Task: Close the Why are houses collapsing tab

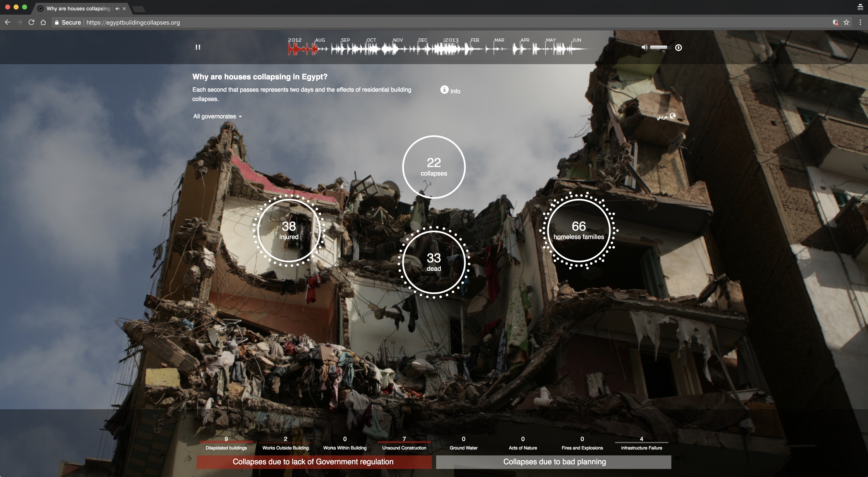Action: pos(124,9)
